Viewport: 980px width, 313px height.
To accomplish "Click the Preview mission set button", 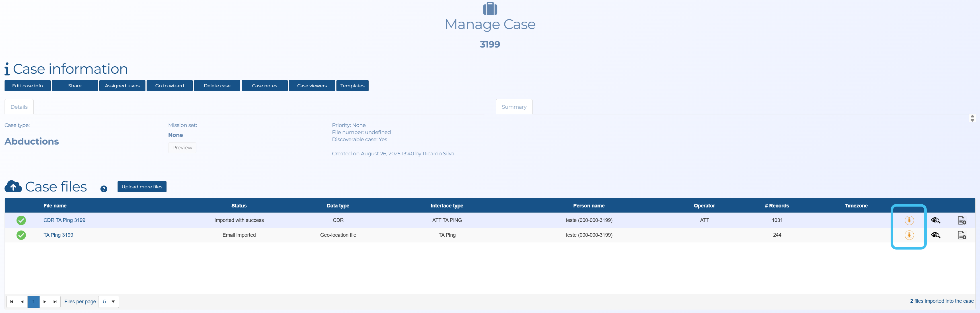I will pos(182,148).
